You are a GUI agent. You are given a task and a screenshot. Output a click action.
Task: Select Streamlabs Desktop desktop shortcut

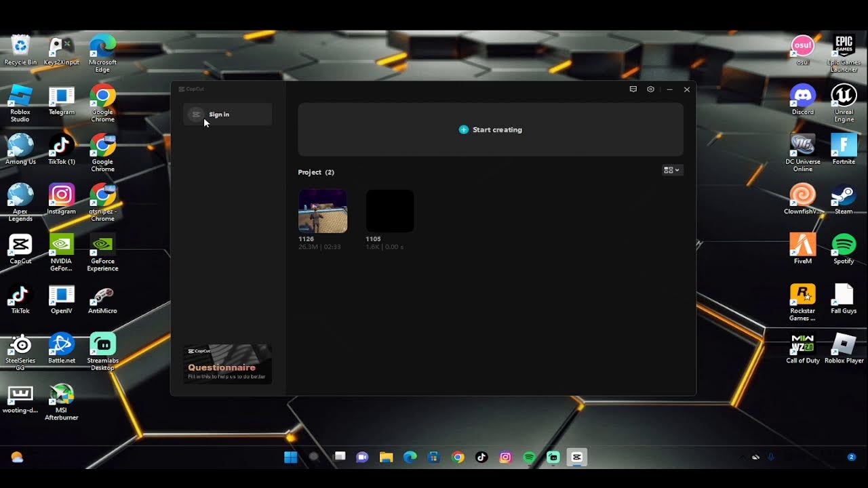(x=102, y=352)
